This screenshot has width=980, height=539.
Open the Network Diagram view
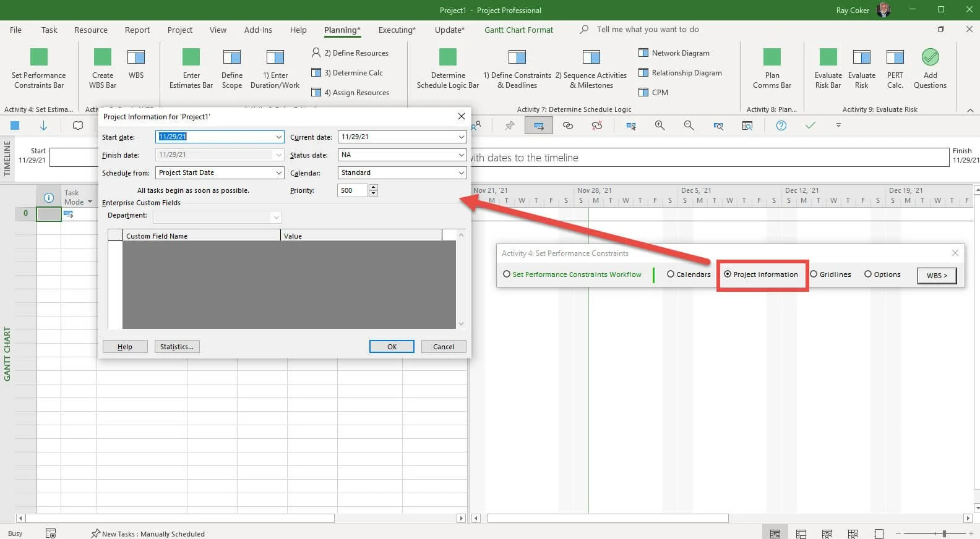[674, 53]
